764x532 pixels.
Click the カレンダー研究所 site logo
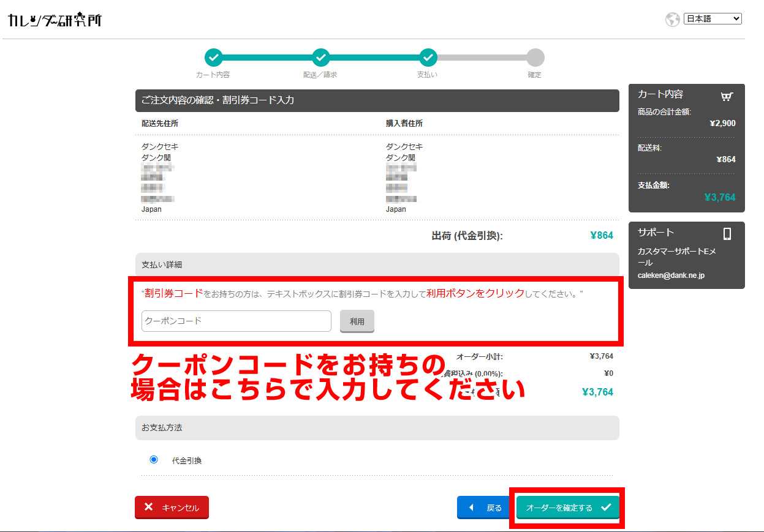click(55, 20)
